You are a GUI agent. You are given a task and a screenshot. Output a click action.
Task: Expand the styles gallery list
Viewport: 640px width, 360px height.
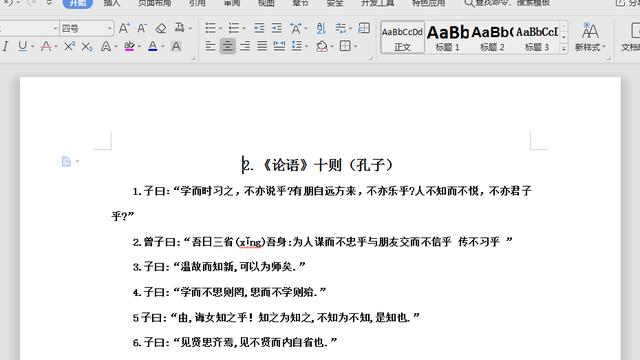pyautogui.click(x=564, y=49)
